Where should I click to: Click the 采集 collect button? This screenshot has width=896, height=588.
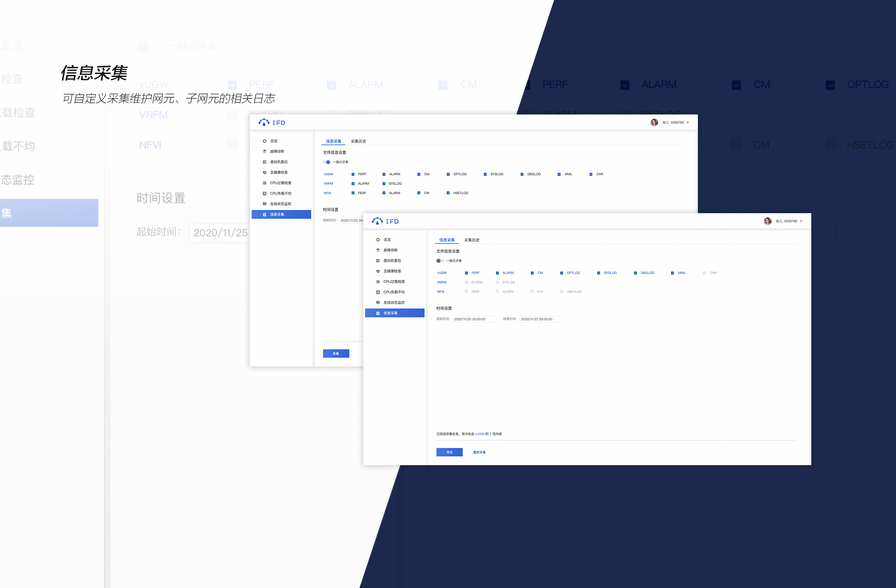(x=335, y=353)
